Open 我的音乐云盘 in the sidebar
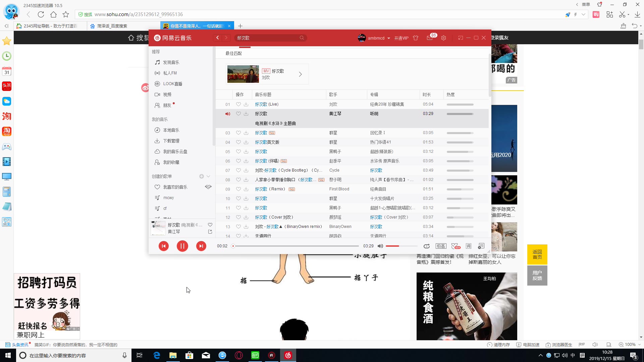The height and width of the screenshot is (362, 644). (175, 152)
